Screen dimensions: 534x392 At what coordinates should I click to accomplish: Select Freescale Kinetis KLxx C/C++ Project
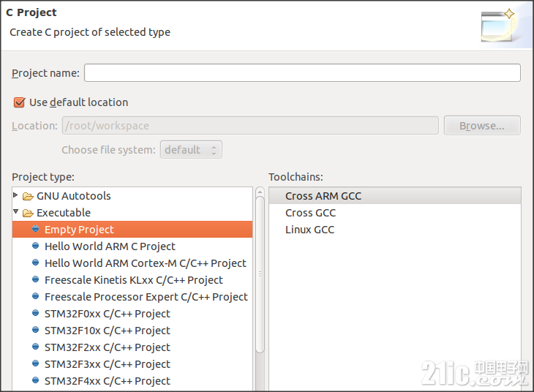[x=132, y=279]
